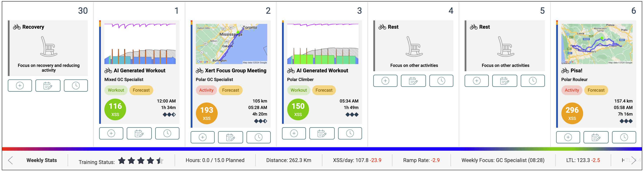Viewport: 644px width, 172px height.
Task: Select Workout tab on day 3 card
Action: point(299,90)
